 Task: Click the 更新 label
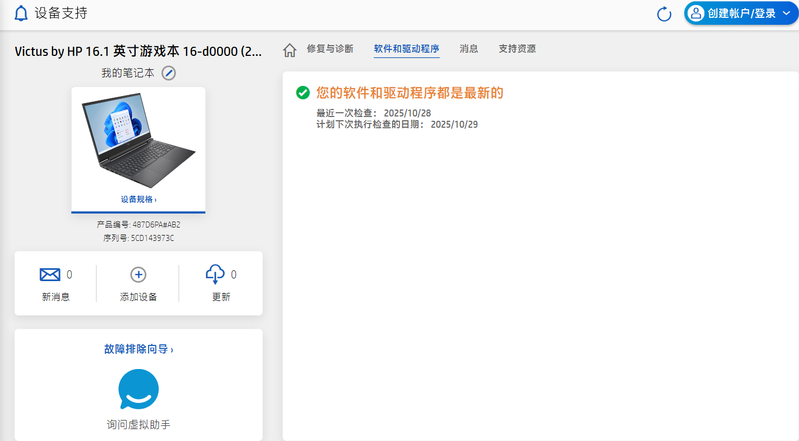pyautogui.click(x=221, y=297)
